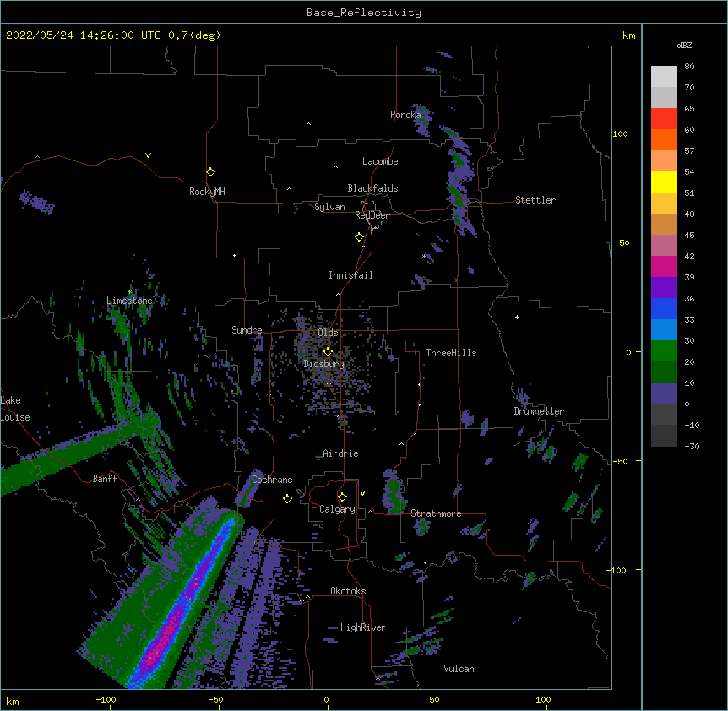The image size is (728, 711).
Task: Select the Drumheller label
Action: pyautogui.click(x=539, y=411)
